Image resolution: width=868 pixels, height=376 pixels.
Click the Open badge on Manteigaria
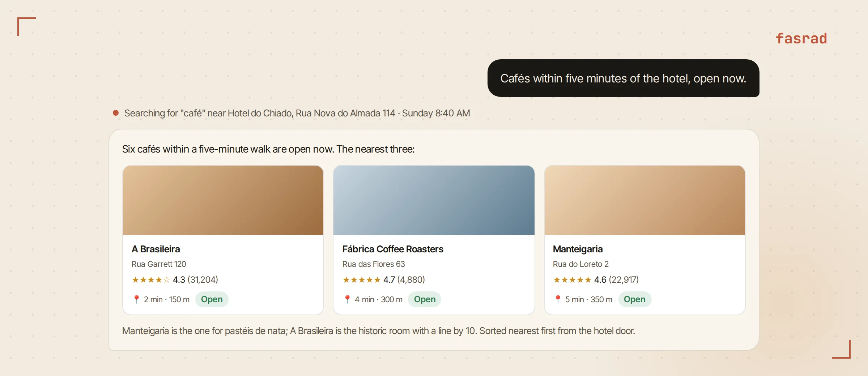pyautogui.click(x=635, y=299)
